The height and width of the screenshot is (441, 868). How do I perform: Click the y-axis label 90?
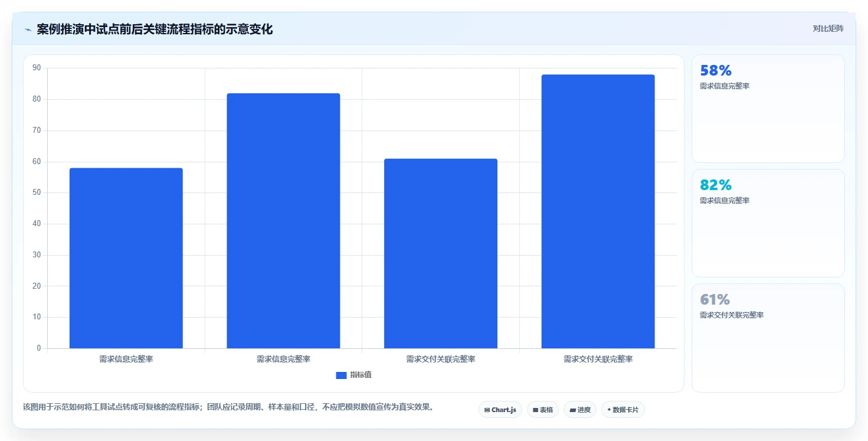(37, 68)
